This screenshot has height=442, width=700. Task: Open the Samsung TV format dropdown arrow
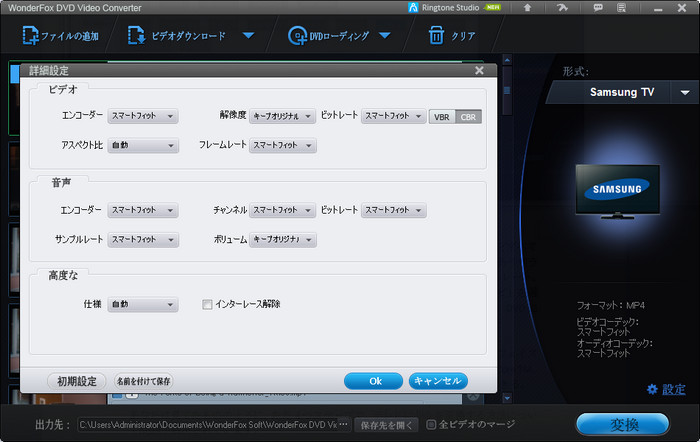coord(685,92)
